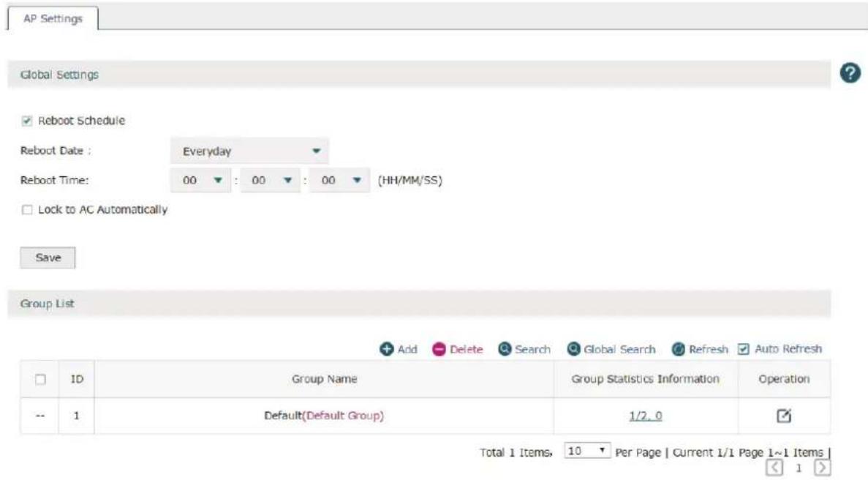Open the reboot hour dropdown

click(x=200, y=180)
